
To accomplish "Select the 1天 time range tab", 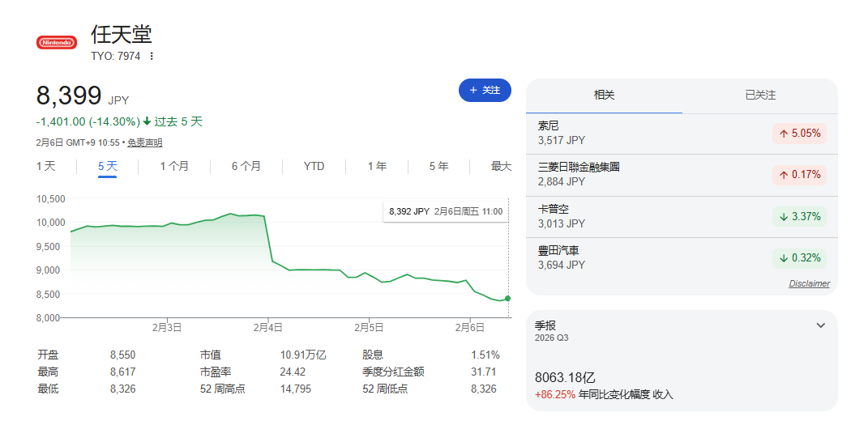I will [x=46, y=166].
